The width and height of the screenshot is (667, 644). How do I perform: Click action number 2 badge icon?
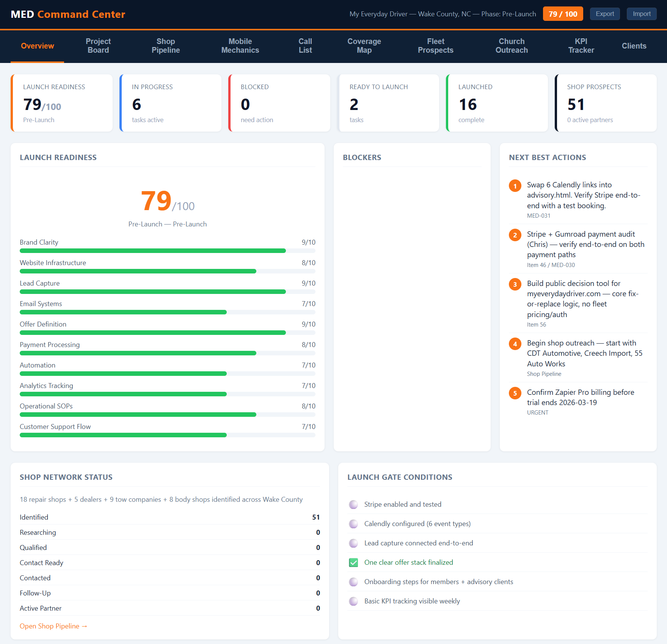[515, 235]
